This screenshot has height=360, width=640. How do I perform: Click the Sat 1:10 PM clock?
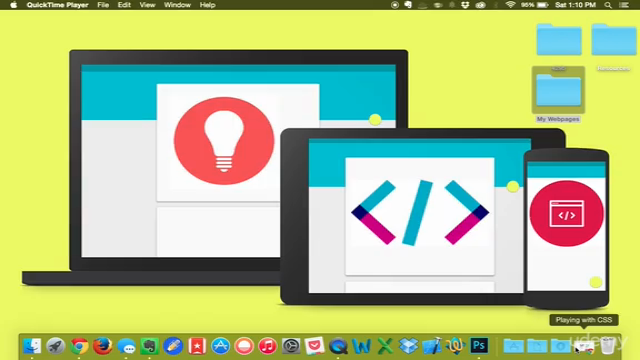click(x=576, y=5)
